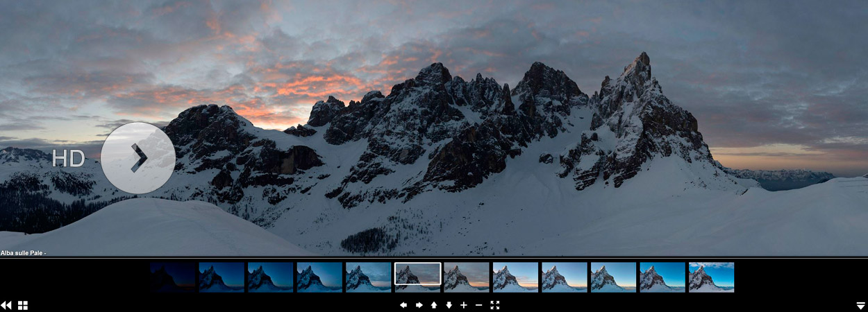
Task: Select the tenth thumbnail in the strip
Action: pos(614,277)
